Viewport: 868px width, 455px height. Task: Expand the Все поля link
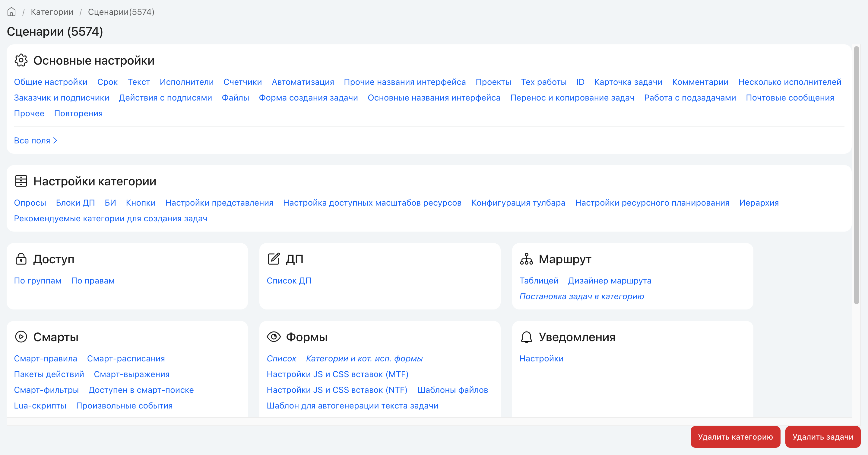[x=36, y=140]
